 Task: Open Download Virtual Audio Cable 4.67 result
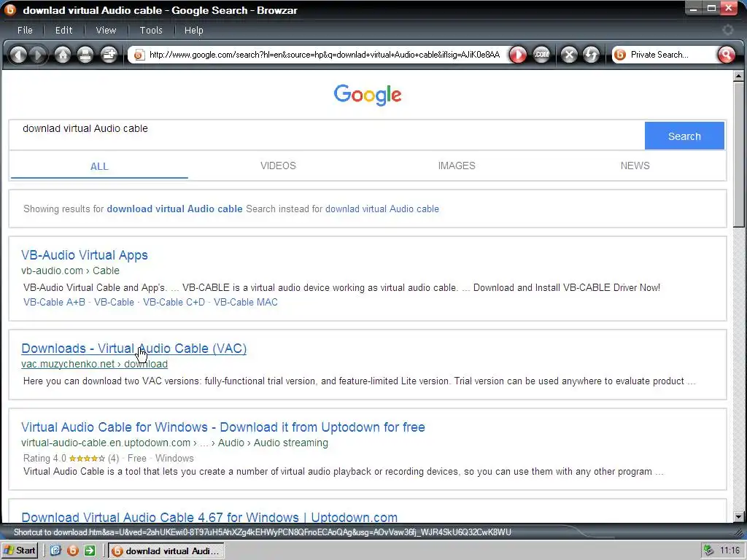[x=209, y=517]
